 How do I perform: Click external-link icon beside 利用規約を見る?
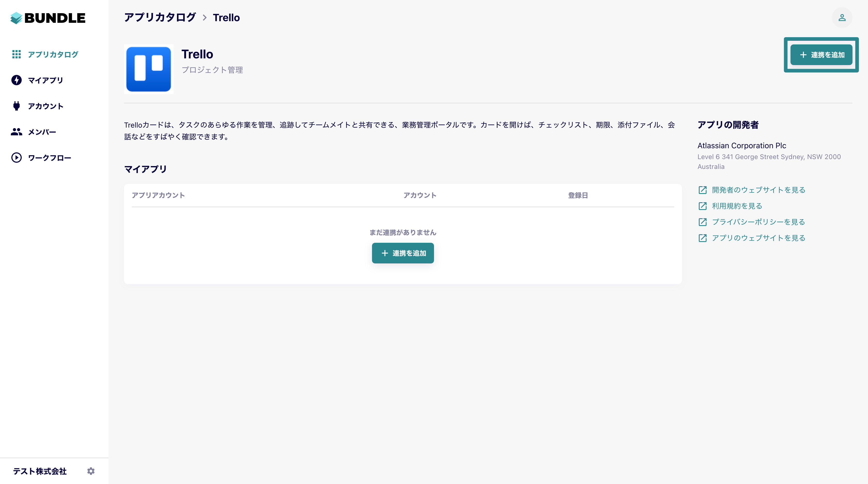pos(703,206)
